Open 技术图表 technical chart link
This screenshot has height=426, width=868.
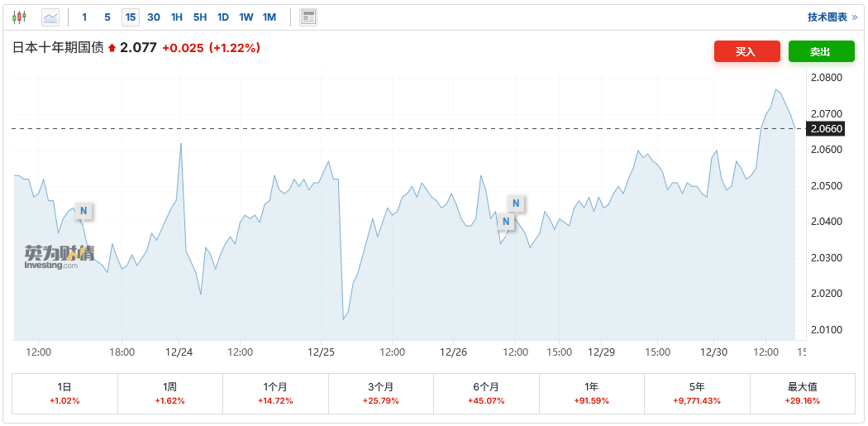(832, 17)
